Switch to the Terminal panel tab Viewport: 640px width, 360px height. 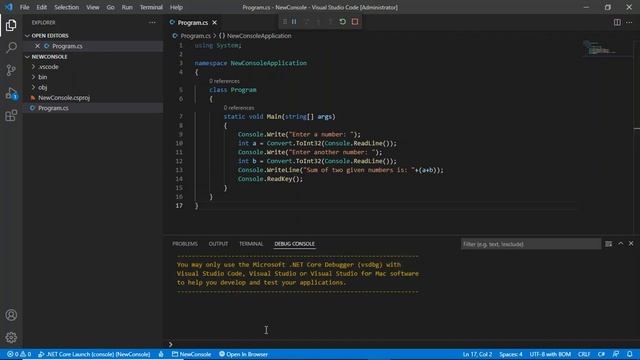251,244
